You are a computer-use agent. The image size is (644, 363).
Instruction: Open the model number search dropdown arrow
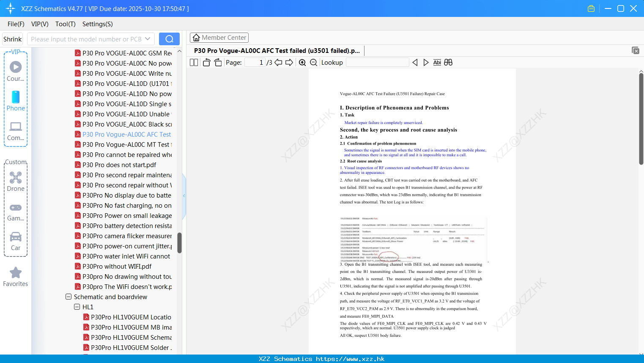pos(148,39)
